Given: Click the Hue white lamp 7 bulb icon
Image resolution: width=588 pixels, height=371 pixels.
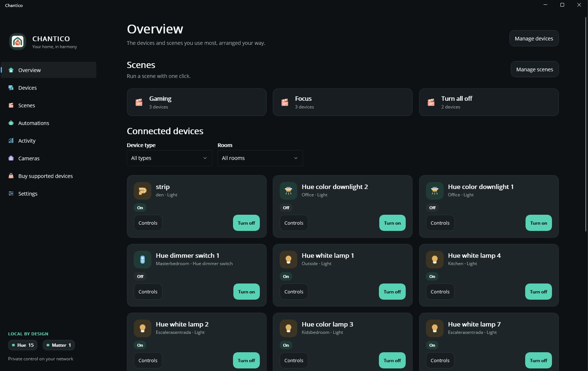Looking at the screenshot, I should point(435,328).
